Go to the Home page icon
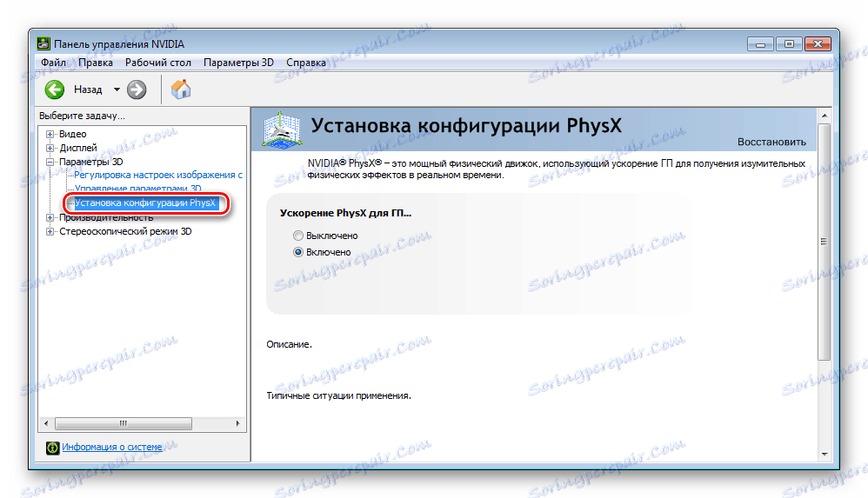 click(x=180, y=90)
